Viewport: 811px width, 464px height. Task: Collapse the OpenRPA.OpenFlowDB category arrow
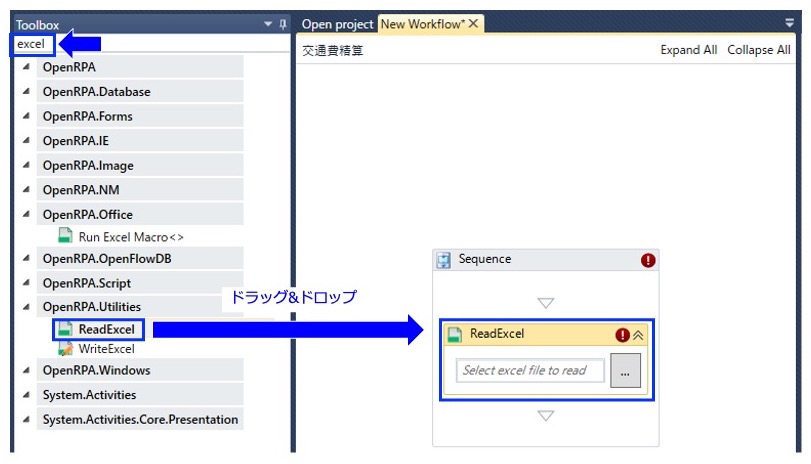(x=26, y=258)
